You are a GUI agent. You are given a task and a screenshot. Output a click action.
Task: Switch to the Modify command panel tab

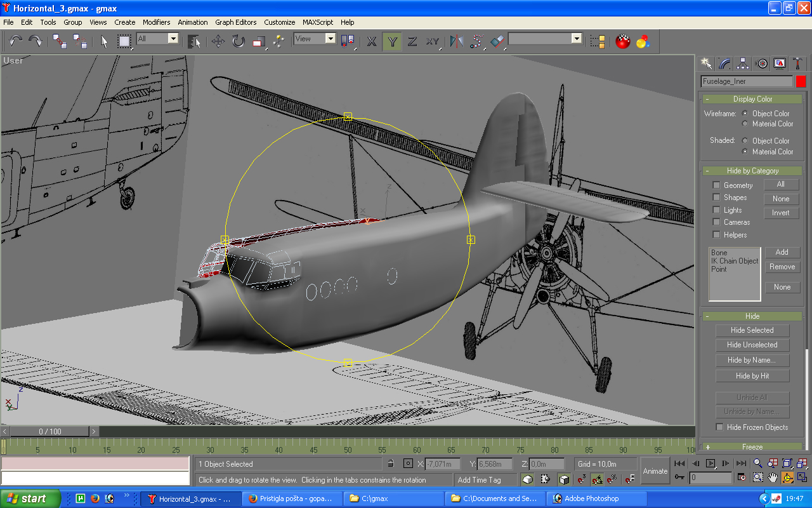[724, 63]
